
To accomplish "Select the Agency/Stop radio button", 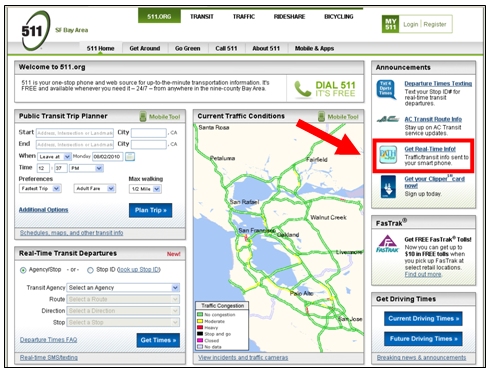I will point(23,270).
